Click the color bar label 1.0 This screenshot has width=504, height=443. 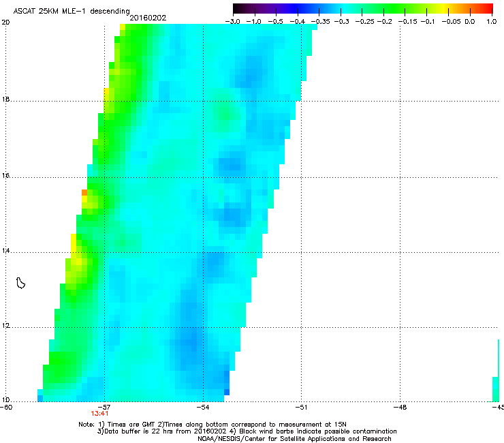492,22
